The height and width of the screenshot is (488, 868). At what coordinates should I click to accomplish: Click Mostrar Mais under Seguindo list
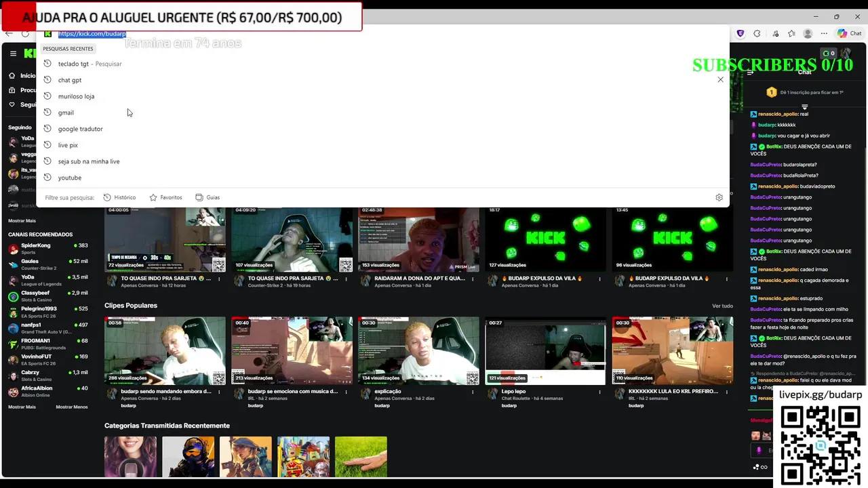coord(22,221)
